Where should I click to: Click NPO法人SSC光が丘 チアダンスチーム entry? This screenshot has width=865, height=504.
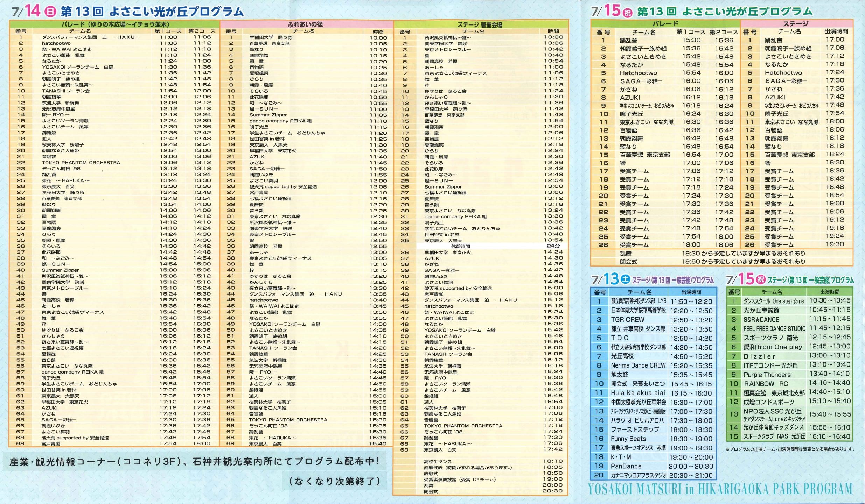click(x=774, y=414)
